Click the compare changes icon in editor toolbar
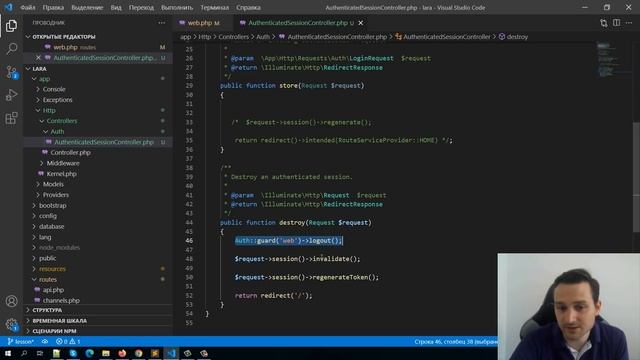 [x=604, y=23]
